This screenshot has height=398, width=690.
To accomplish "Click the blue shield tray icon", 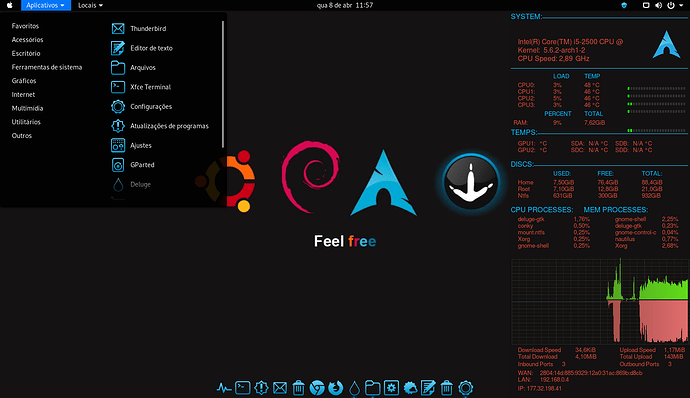I will (x=624, y=5).
